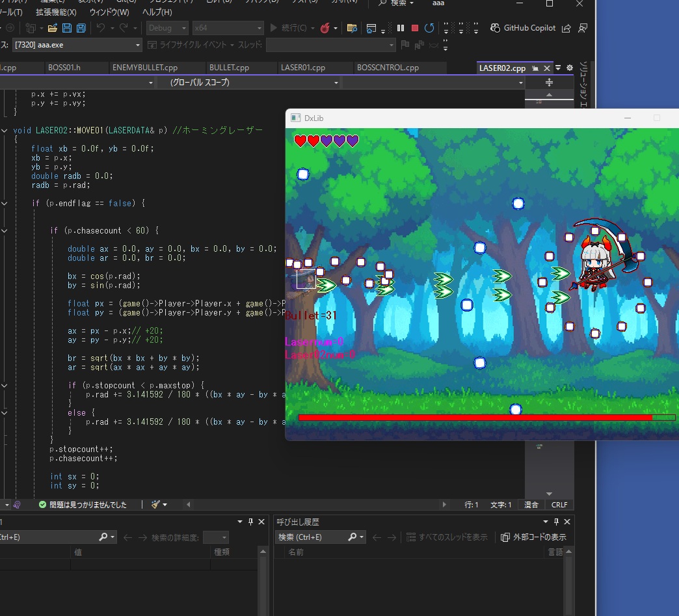
Task: Stop debugging with the red square
Action: point(414,28)
